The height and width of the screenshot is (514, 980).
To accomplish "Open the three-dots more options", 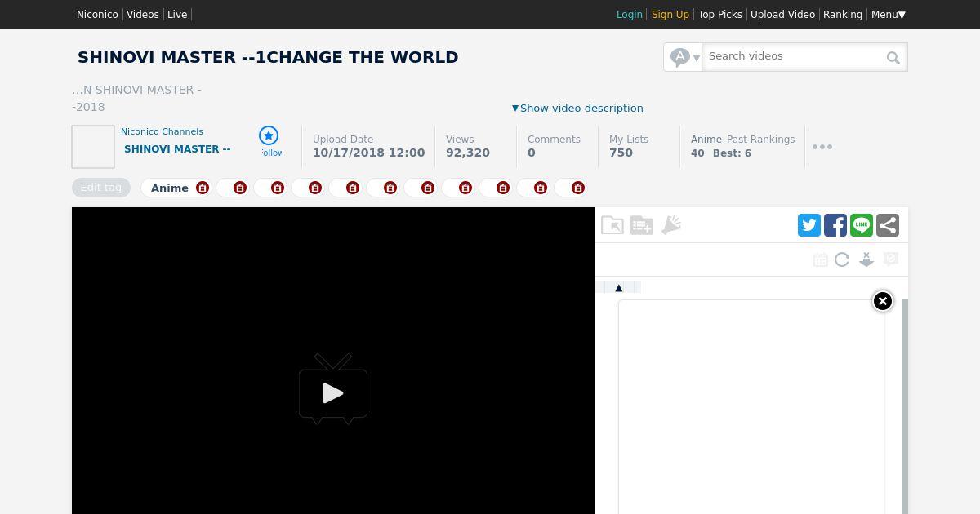I will (822, 147).
